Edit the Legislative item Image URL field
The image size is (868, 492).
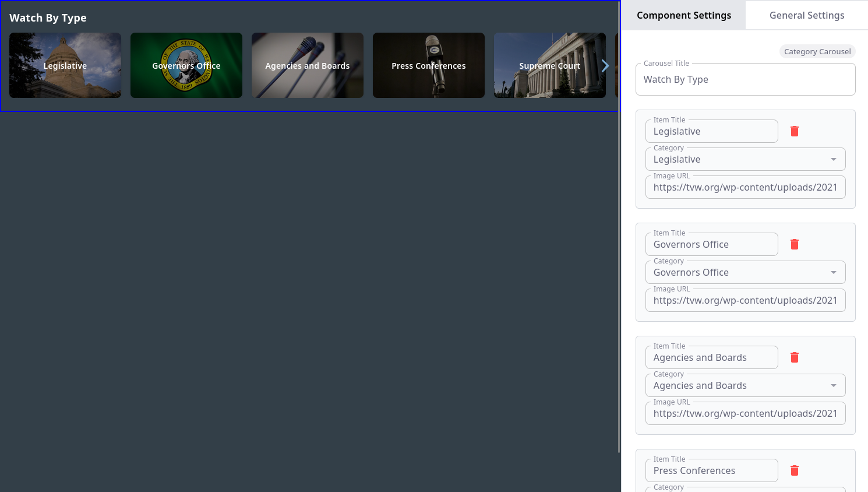click(x=745, y=187)
